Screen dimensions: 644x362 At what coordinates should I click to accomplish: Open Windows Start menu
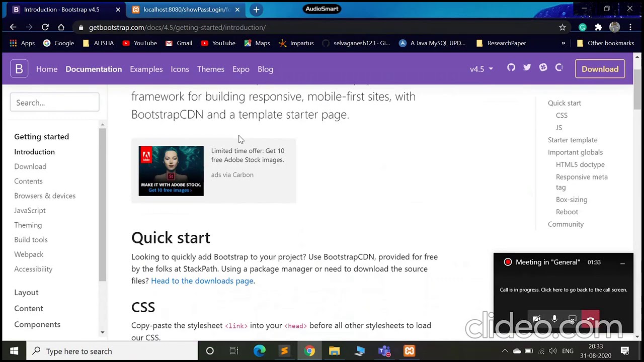[14, 351]
